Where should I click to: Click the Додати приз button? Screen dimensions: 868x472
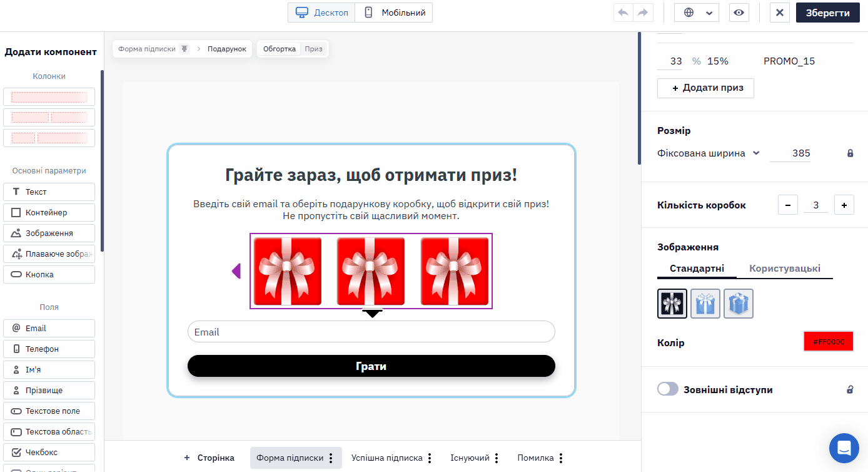pyautogui.click(x=705, y=88)
